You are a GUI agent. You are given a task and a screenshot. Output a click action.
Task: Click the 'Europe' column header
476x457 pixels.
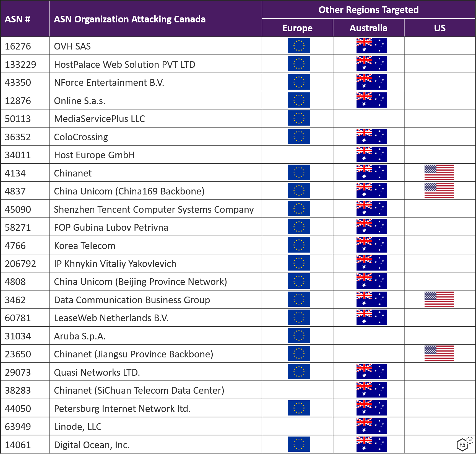pos(297,28)
